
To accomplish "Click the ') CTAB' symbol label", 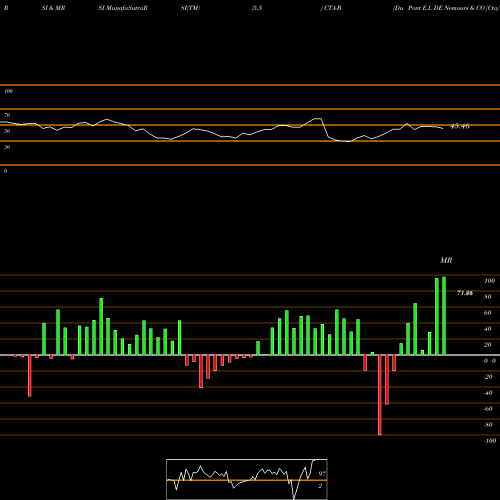I will click(331, 8).
